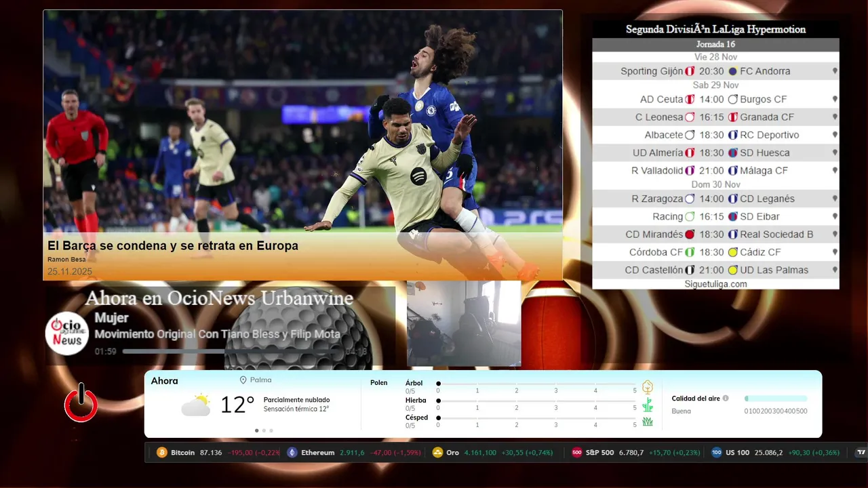This screenshot has width=868, height=488.
Task: Select the first weather carousel dot
Action: 256,430
